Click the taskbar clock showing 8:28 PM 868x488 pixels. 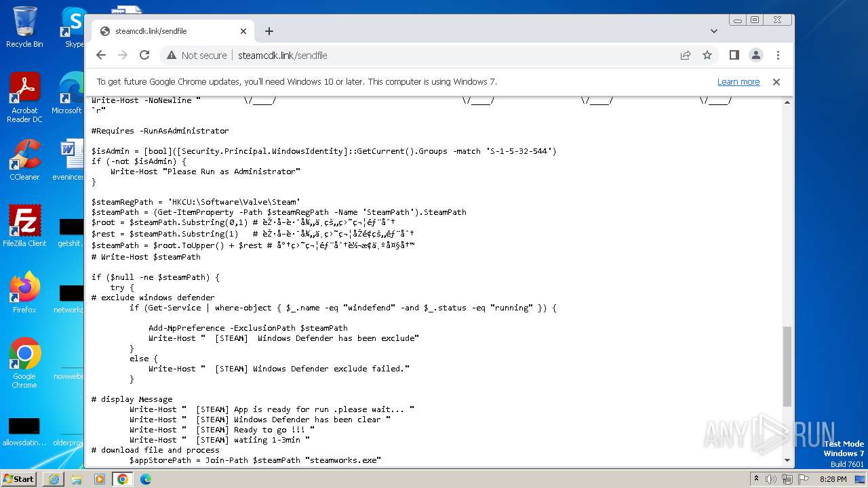tap(833, 479)
